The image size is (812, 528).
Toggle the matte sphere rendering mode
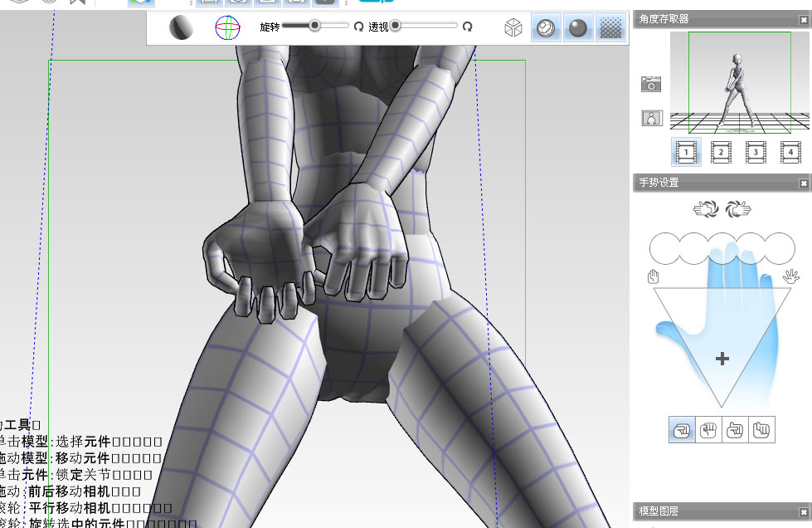[545, 27]
